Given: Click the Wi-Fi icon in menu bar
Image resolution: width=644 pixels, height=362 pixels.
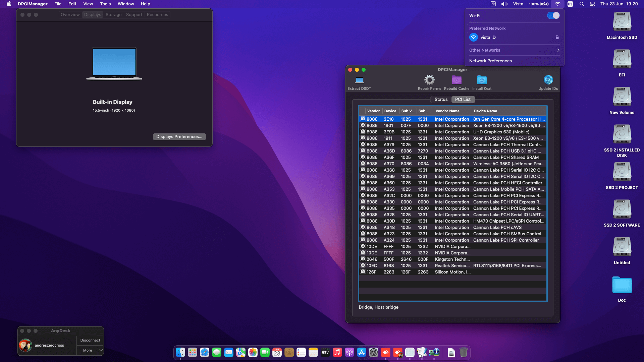Looking at the screenshot, I should coord(557,4).
